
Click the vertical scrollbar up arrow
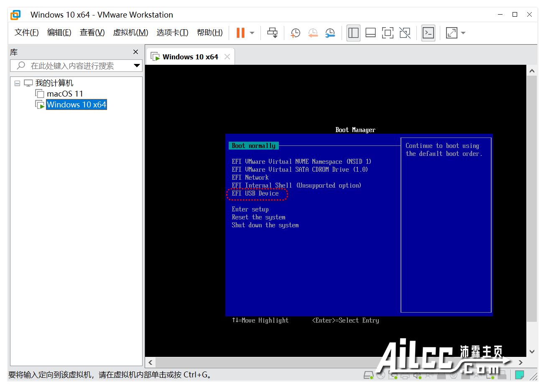pos(532,71)
